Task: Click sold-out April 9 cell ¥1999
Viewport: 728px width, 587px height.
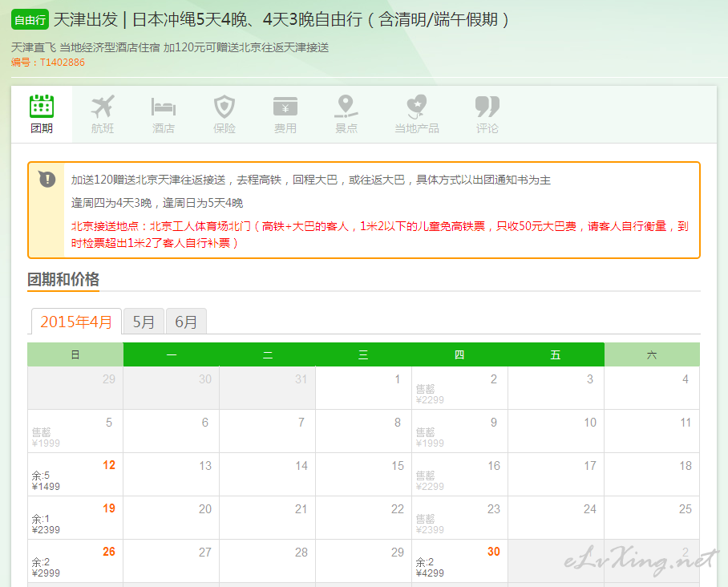Action: click(x=459, y=431)
